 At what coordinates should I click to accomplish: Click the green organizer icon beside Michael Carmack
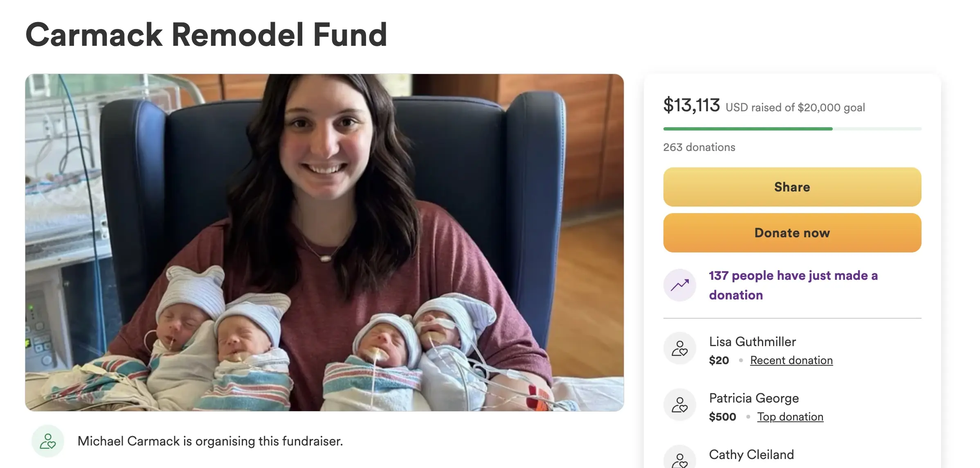coord(48,441)
